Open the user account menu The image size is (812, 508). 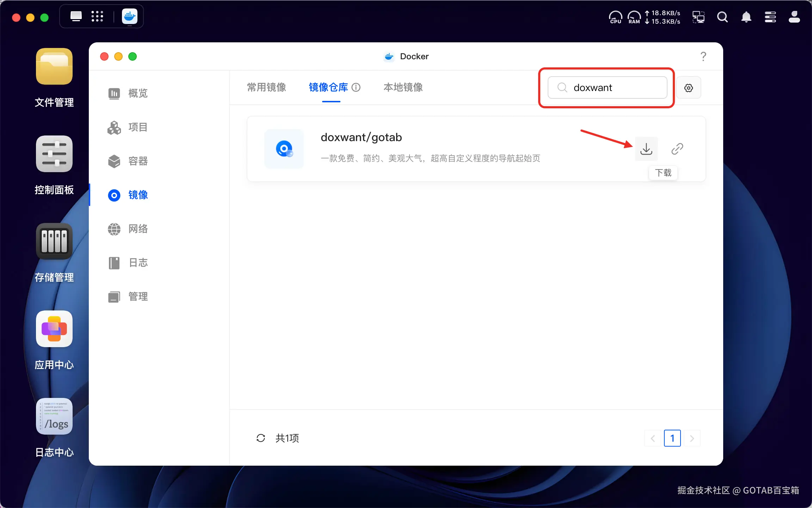[x=794, y=17]
